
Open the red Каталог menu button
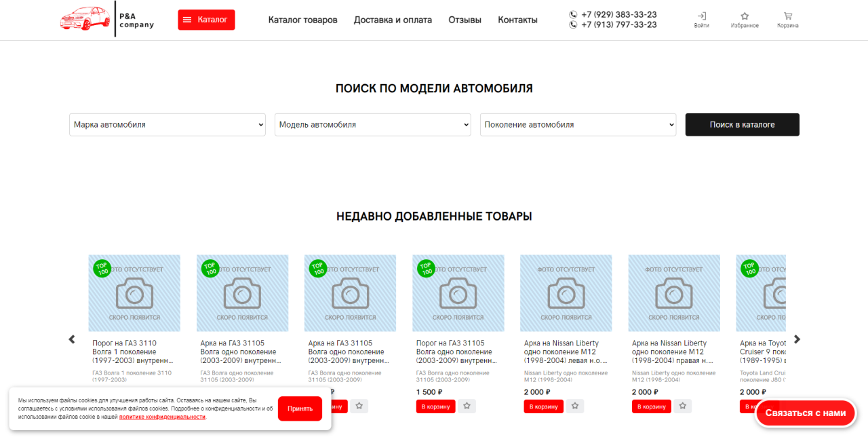(207, 20)
